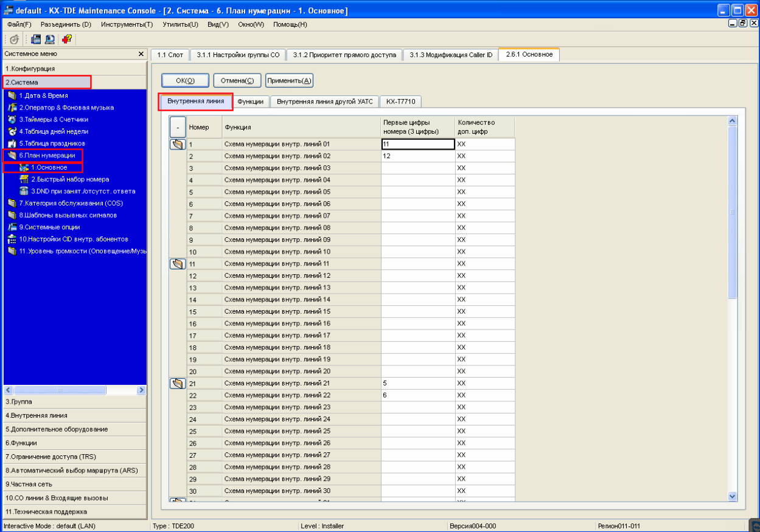Click the folder icon beside 8.Шаблоны вызывных сигналов
Viewport: 760px width, 532px height.
click(x=12, y=215)
